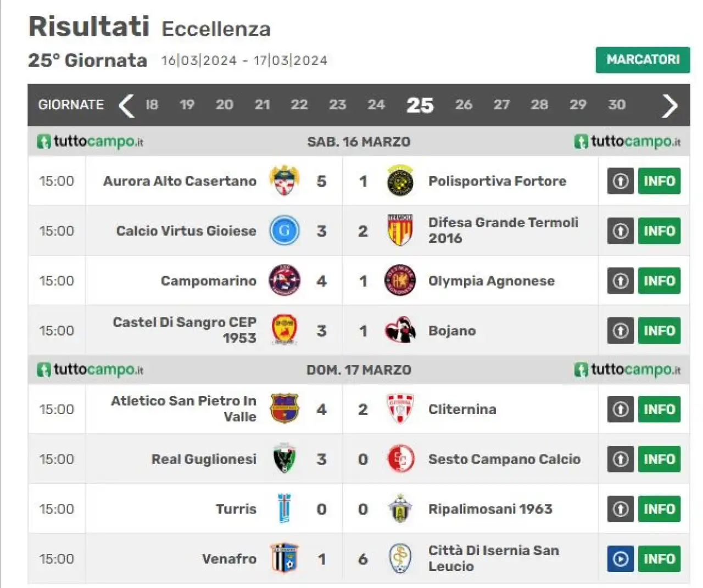Advance giornate list with right chevron
The image size is (703, 588).
pos(669,105)
